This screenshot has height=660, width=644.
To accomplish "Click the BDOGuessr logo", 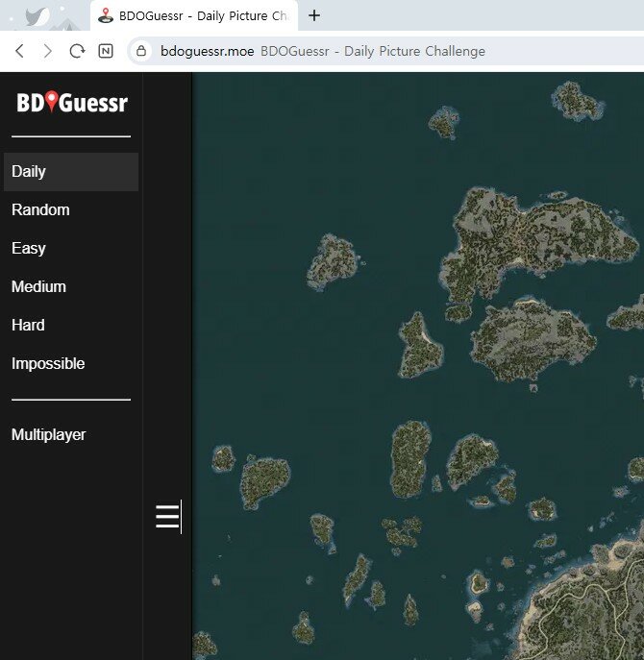I will point(71,102).
